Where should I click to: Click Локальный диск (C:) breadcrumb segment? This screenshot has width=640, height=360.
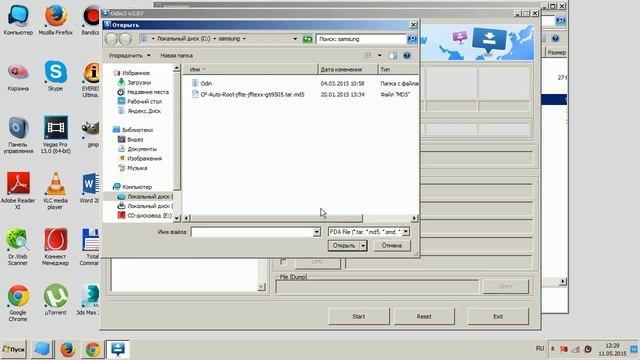coord(183,38)
